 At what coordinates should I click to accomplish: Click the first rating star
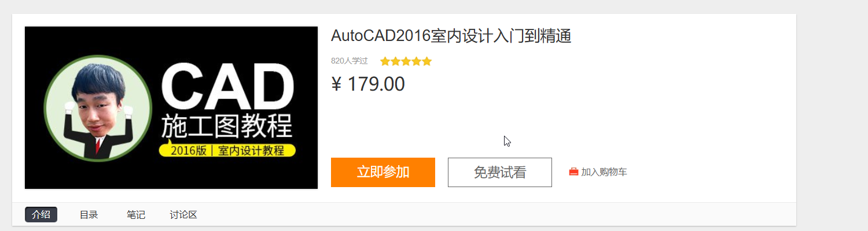[x=385, y=61]
